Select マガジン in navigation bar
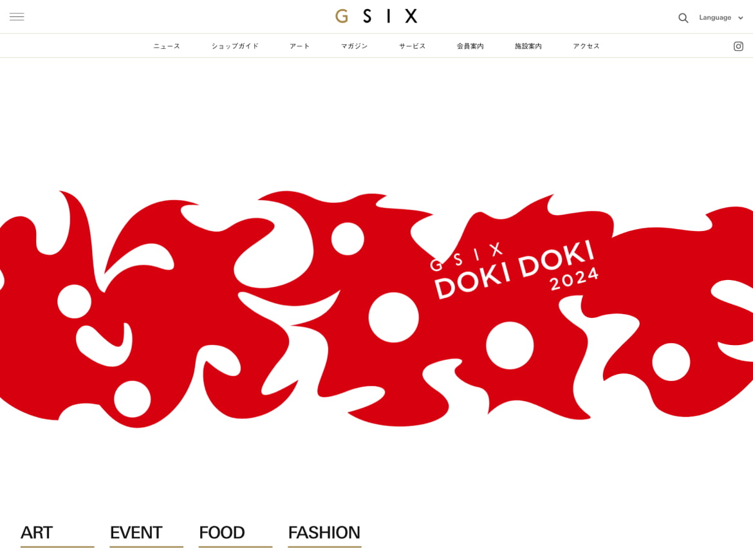 (355, 46)
